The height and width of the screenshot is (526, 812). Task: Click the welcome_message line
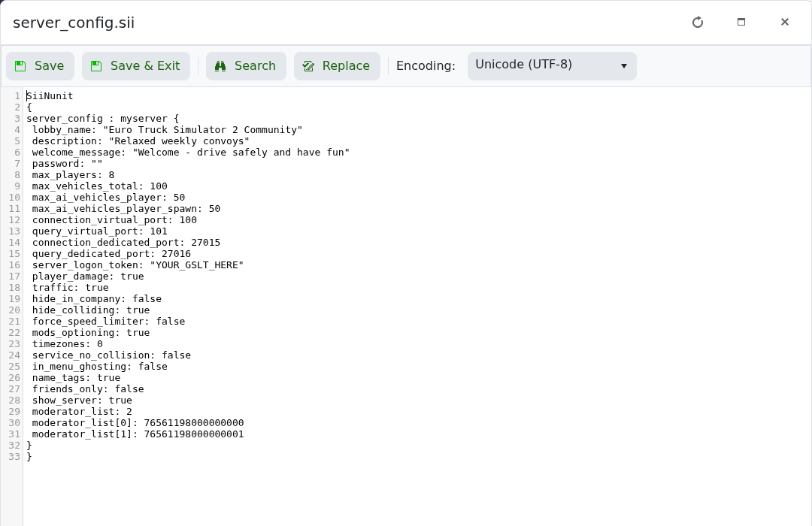(190, 153)
